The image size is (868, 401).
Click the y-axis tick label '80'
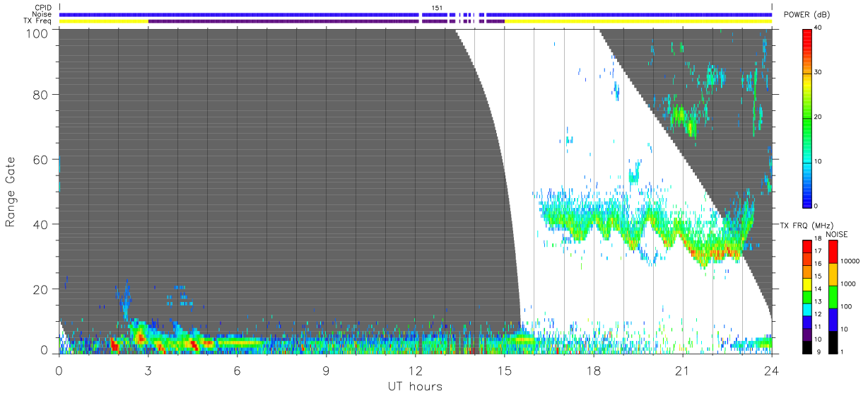coord(40,94)
